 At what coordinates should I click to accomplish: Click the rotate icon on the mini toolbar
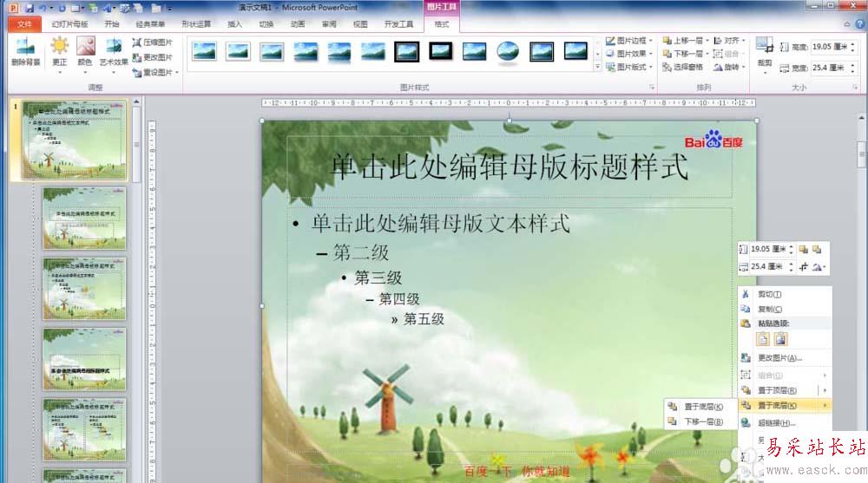[818, 267]
